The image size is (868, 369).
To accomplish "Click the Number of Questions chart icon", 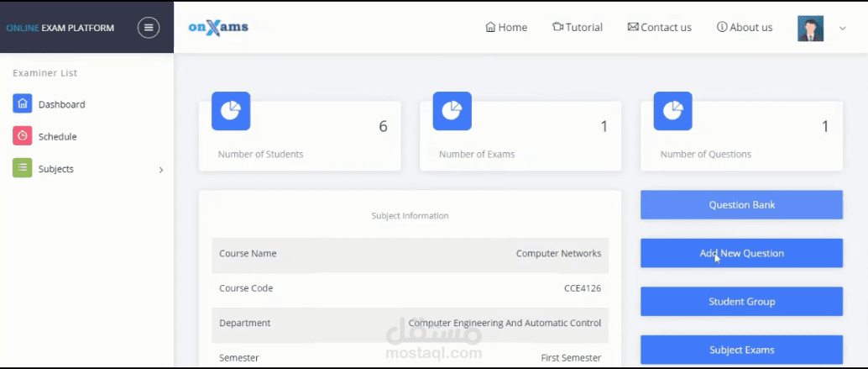I will 672,111.
